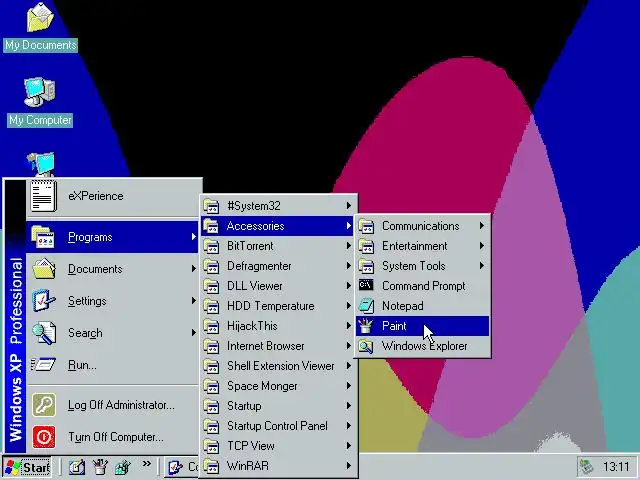The width and height of the screenshot is (640, 480).
Task: Expand the Documents submenu arrow
Action: point(193,269)
